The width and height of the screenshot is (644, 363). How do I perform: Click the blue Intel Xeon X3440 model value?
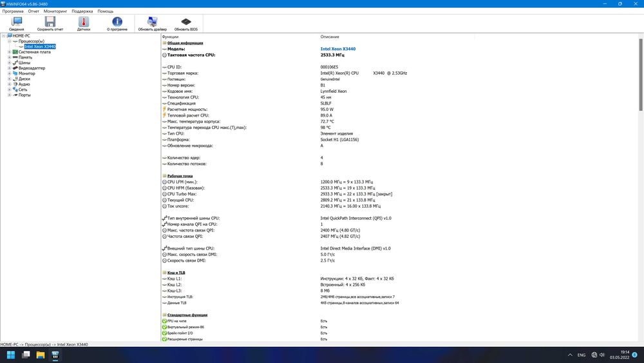pyautogui.click(x=338, y=49)
